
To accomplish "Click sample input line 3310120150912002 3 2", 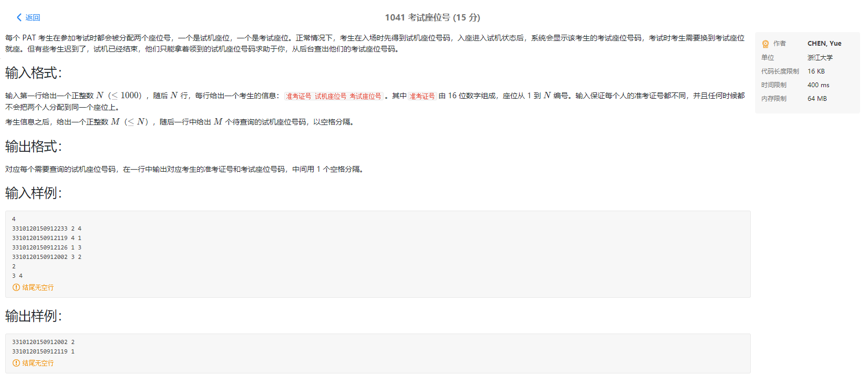I will (x=47, y=257).
